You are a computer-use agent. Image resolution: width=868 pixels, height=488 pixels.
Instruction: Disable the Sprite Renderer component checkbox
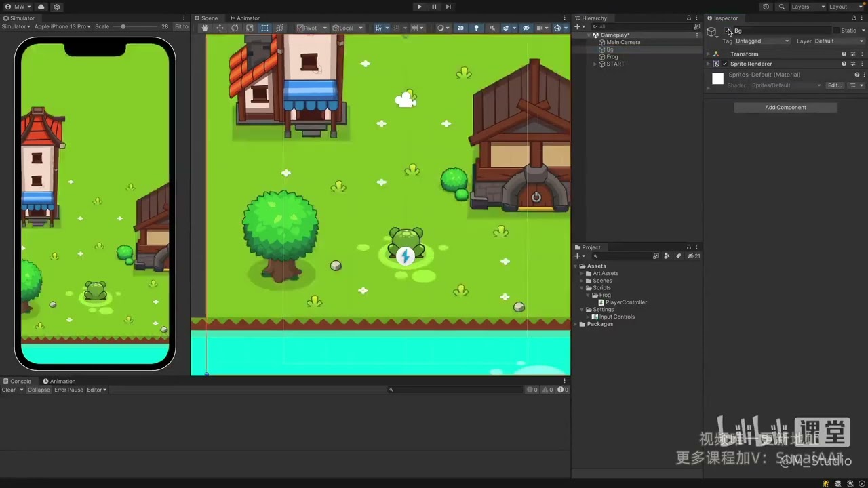(725, 64)
